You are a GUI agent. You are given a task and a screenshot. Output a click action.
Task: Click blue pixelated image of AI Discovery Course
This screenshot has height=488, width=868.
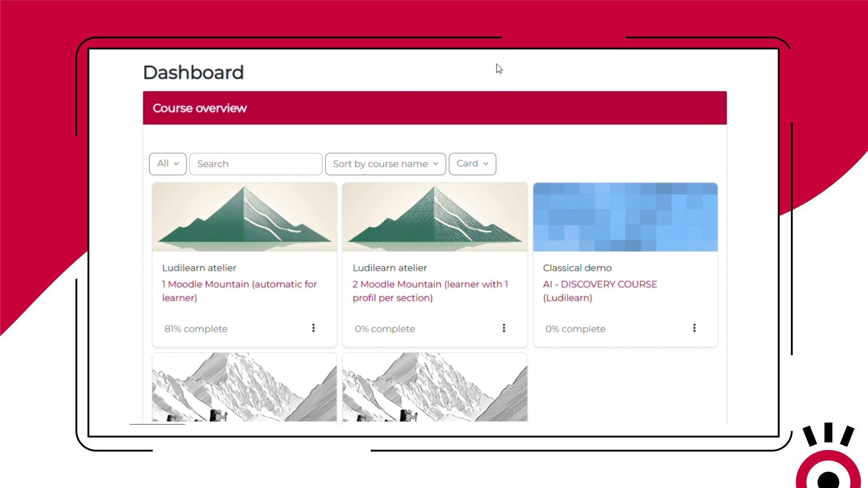625,217
